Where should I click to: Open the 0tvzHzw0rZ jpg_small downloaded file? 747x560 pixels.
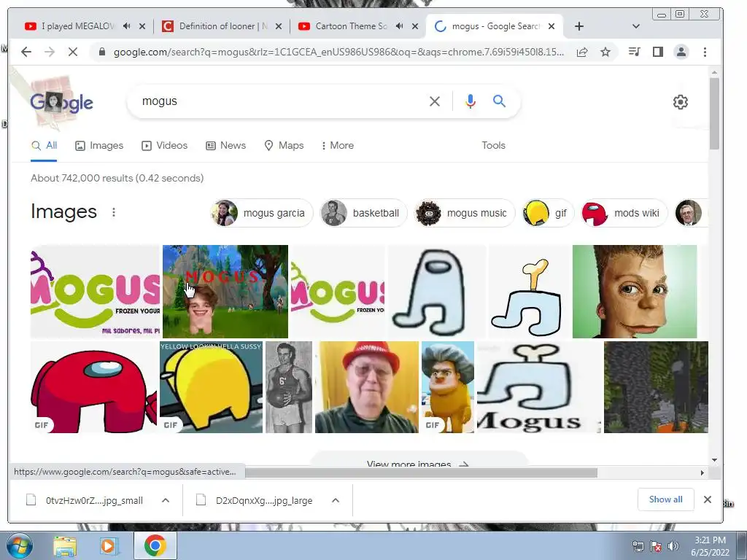[86, 500]
